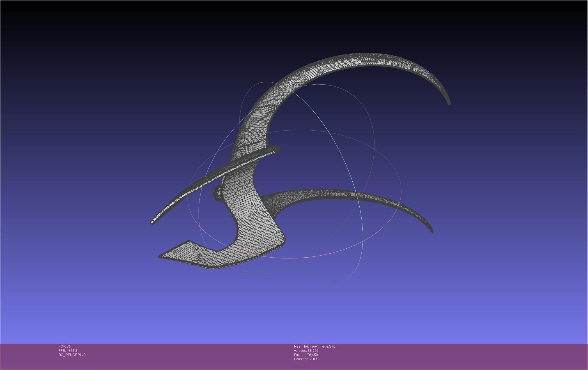Viewport: 588px width, 370px height.
Task: Click the FOV: 35 readout
Action: [65, 346]
